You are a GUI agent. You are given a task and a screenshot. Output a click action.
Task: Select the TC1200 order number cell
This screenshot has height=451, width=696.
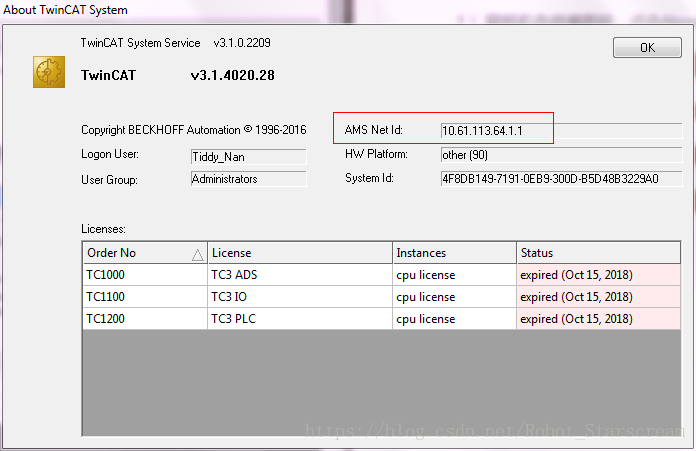point(145,319)
